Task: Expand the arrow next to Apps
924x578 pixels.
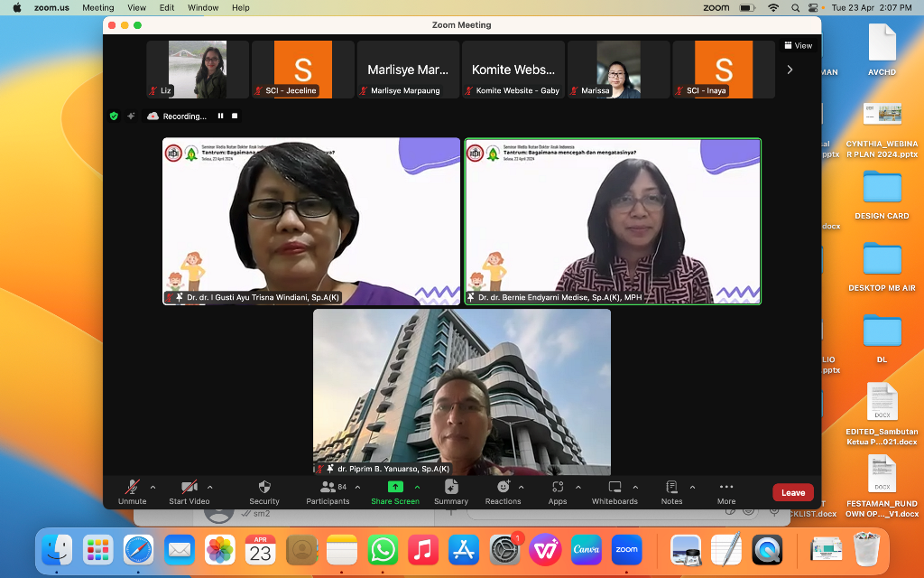Action: point(578,487)
